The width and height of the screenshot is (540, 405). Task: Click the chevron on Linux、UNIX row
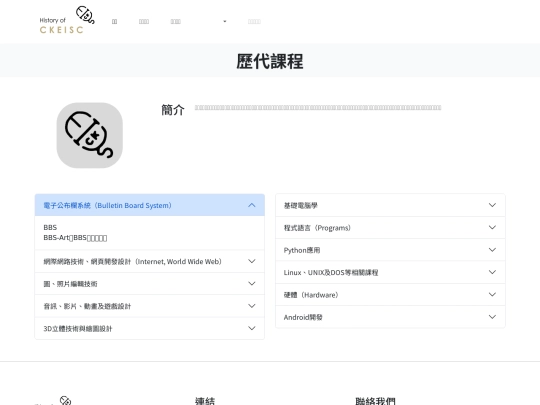point(492,272)
